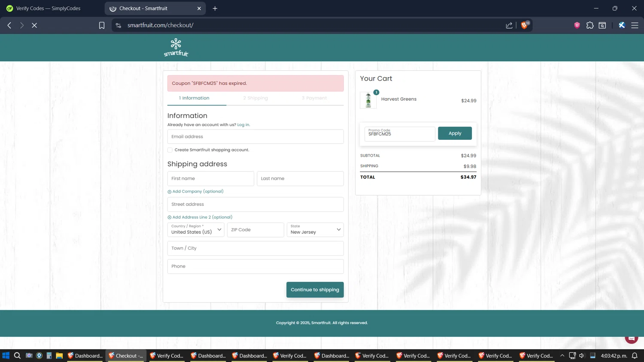644x362 pixels.
Task: Open File Explorer from taskbar
Action: coord(59,356)
